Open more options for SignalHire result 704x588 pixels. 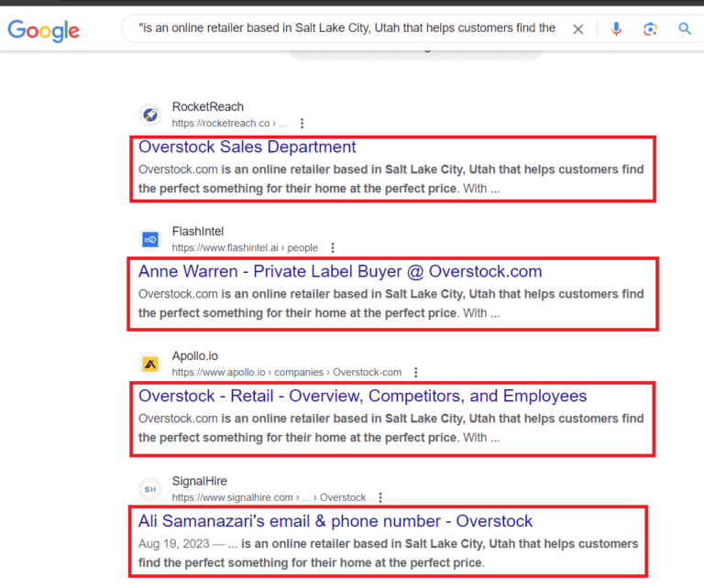[x=380, y=497]
